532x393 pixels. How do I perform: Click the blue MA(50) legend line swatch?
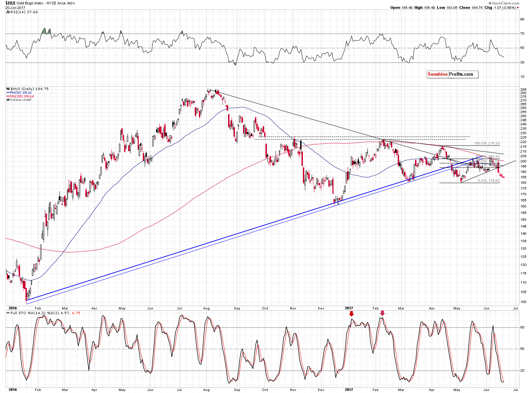(8, 93)
